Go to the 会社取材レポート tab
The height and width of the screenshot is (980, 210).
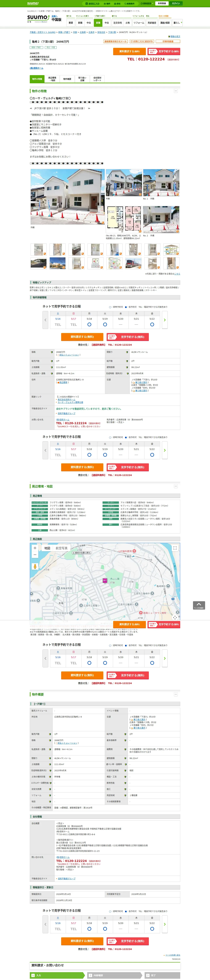[x=97, y=79]
